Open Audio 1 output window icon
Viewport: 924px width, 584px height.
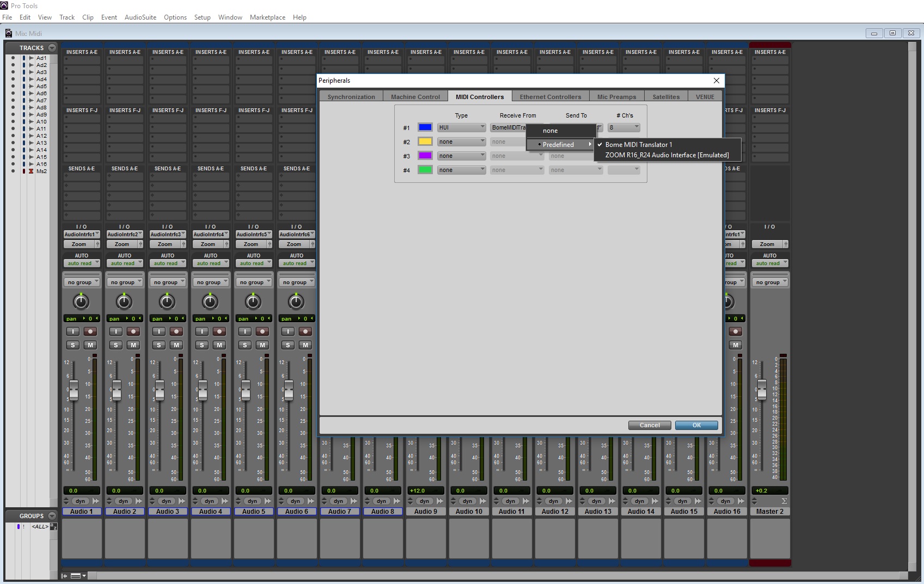point(96,501)
